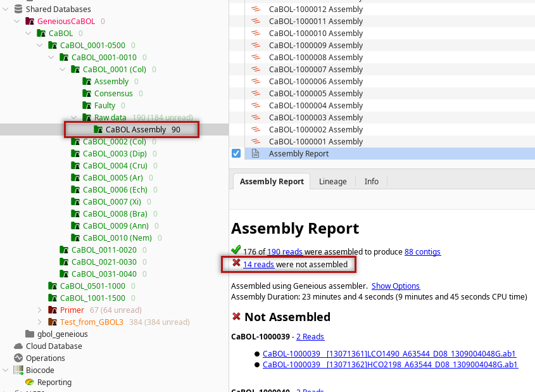
Task: Click the CaBOL-1000006 Assembly contig icon
Action: click(256, 82)
